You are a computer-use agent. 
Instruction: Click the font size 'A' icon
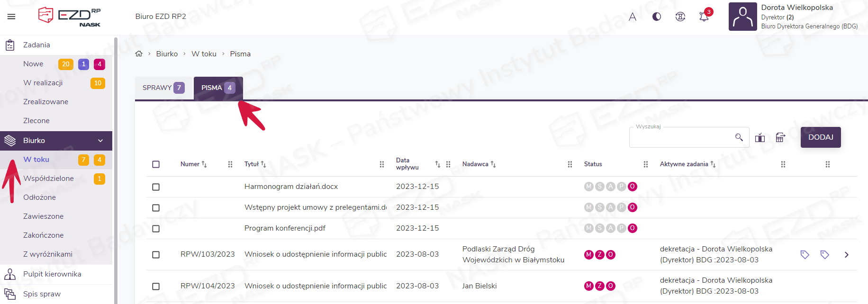633,17
